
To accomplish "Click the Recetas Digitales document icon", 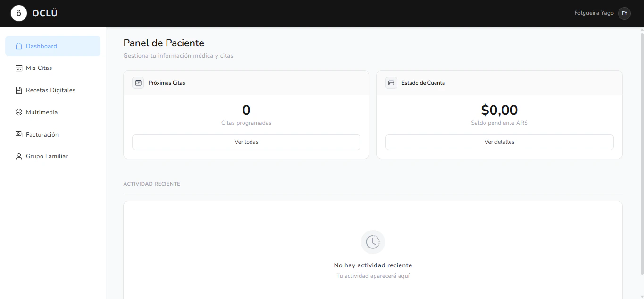I will click(x=19, y=90).
